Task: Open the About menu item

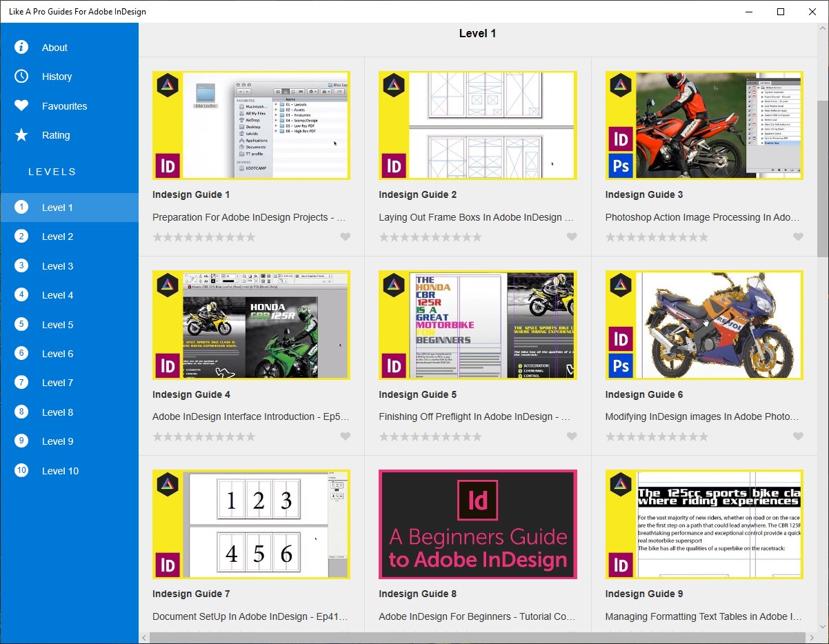Action: tap(69, 48)
